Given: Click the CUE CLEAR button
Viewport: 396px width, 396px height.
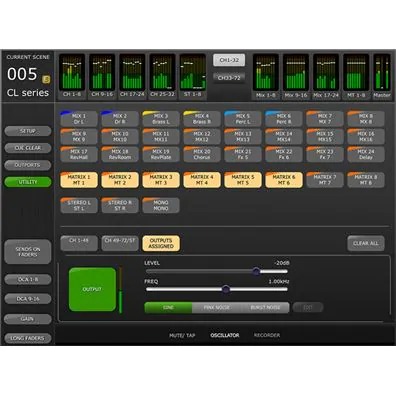Looking at the screenshot, I should coord(28,148).
